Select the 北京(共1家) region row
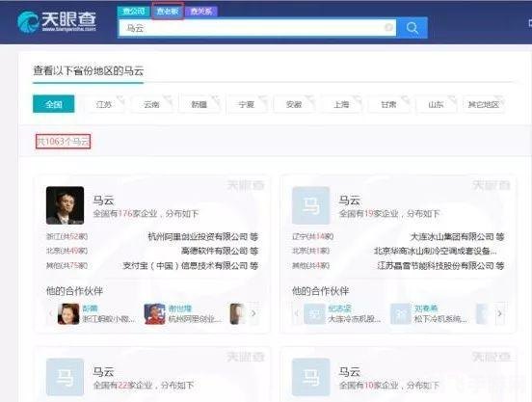 (x=310, y=251)
